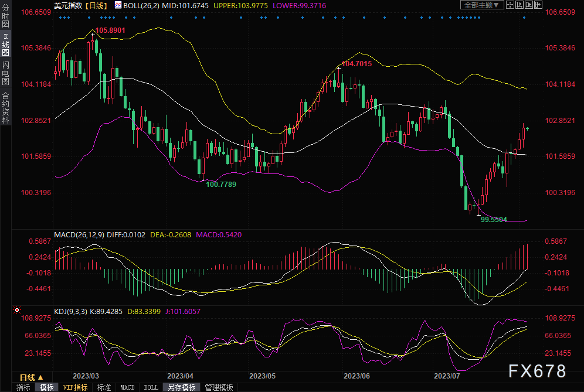Click the 管理模板 manage templates button

(x=219, y=387)
